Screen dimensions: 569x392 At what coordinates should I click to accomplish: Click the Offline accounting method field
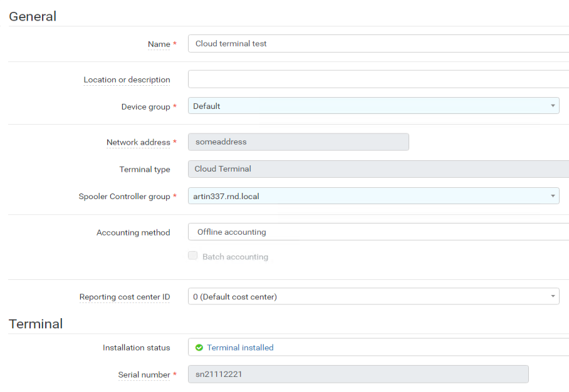pos(378,232)
